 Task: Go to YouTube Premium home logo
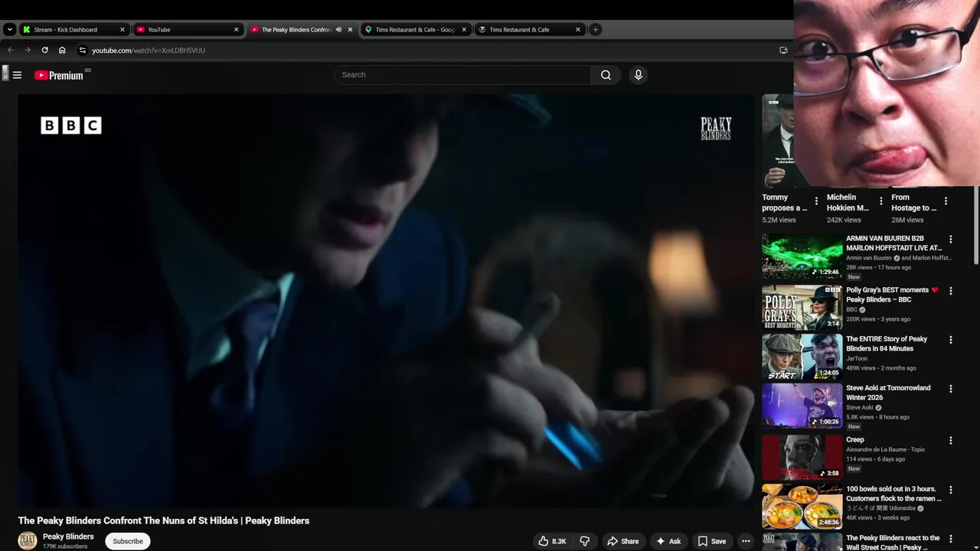(x=59, y=75)
